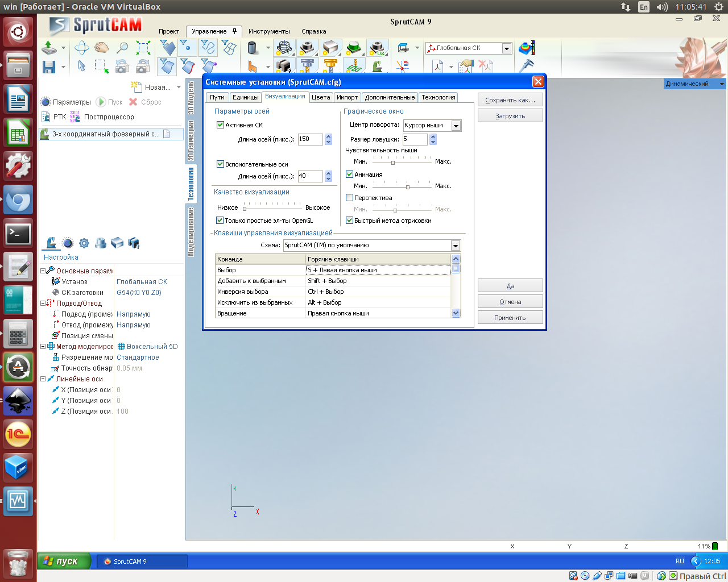Open the caliper measurement tool

click(x=527, y=66)
